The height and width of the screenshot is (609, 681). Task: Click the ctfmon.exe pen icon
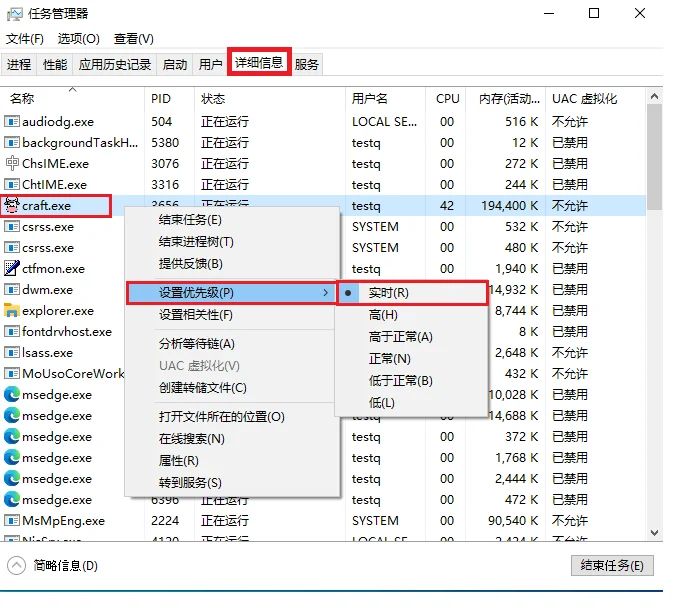pos(13,268)
